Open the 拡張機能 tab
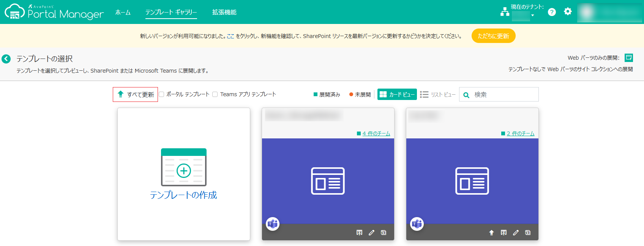This screenshot has width=644, height=246. point(224,12)
